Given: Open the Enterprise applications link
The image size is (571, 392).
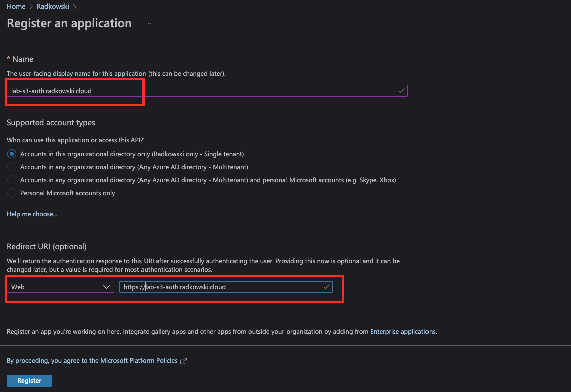Looking at the screenshot, I should coord(403,331).
